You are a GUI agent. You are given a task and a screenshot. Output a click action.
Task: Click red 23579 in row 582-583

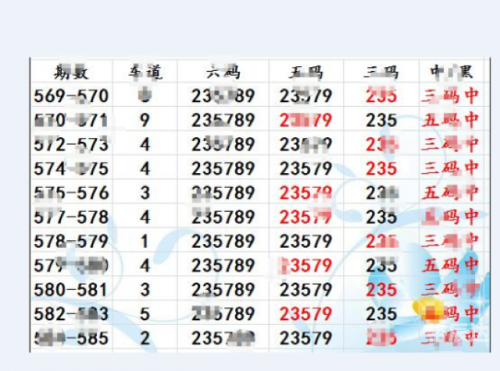pos(306,314)
